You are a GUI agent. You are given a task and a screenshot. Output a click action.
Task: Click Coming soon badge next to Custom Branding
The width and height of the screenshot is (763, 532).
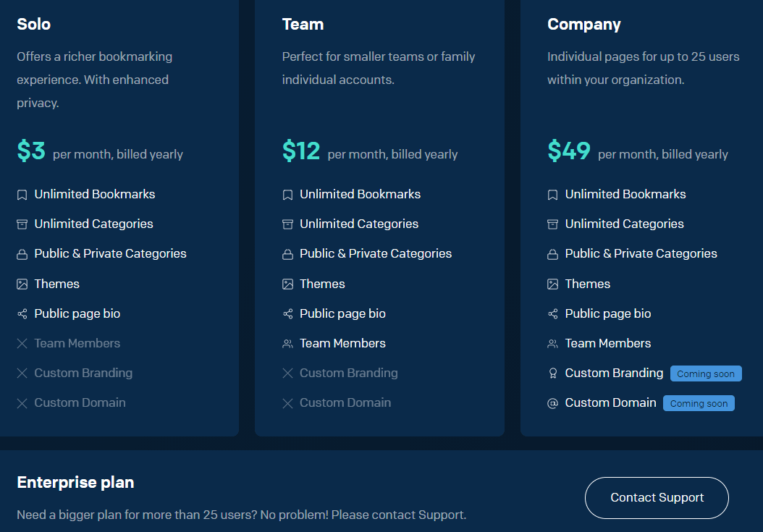click(705, 374)
